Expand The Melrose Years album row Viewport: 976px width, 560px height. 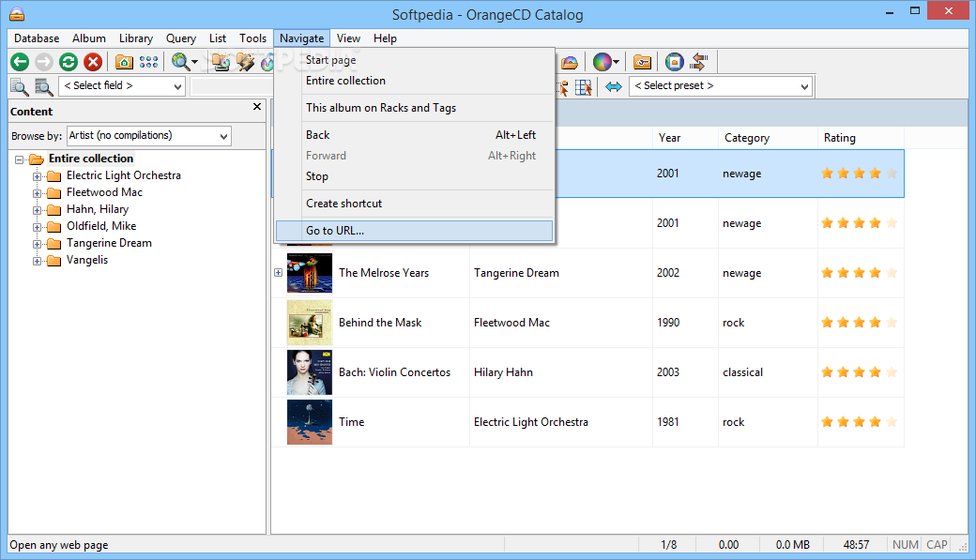click(278, 273)
